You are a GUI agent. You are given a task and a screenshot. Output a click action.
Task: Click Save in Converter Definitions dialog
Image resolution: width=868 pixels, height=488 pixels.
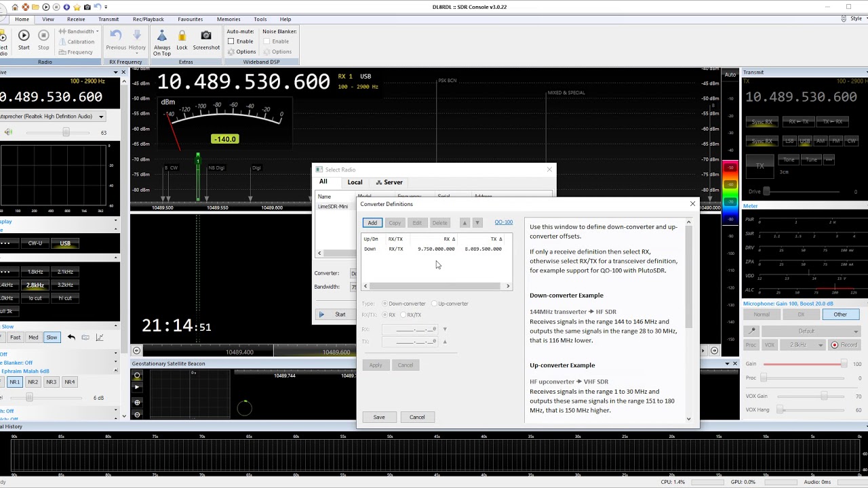coord(379,417)
